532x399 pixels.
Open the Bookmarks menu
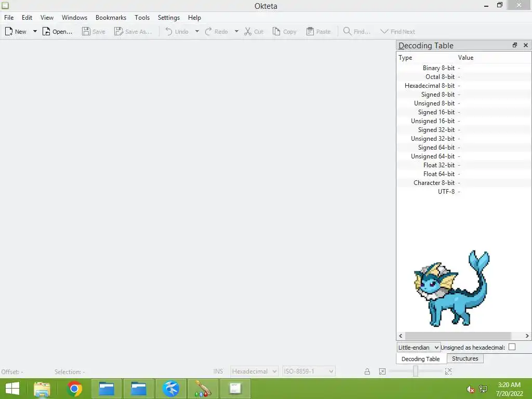coord(111,18)
